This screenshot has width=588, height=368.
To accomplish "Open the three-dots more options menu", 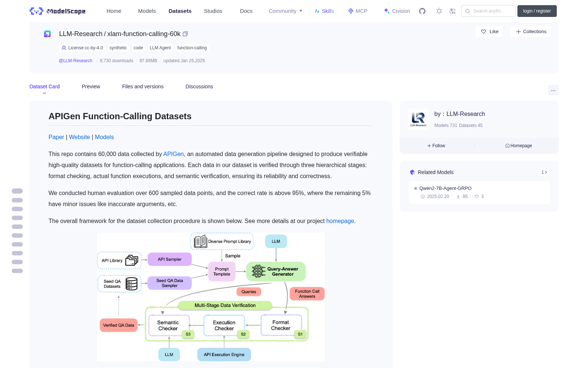I will [x=553, y=90].
